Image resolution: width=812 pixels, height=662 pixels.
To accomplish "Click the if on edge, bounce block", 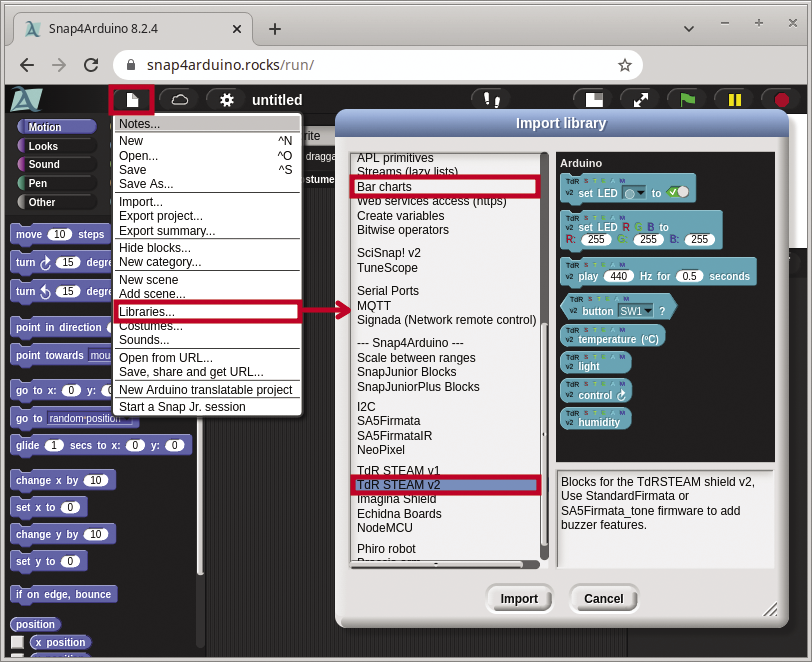I will pos(64,594).
